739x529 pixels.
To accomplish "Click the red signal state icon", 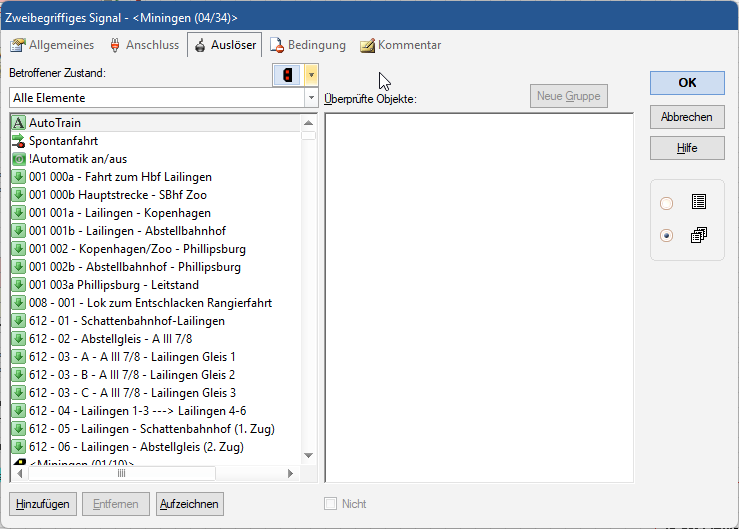I will pyautogui.click(x=289, y=75).
